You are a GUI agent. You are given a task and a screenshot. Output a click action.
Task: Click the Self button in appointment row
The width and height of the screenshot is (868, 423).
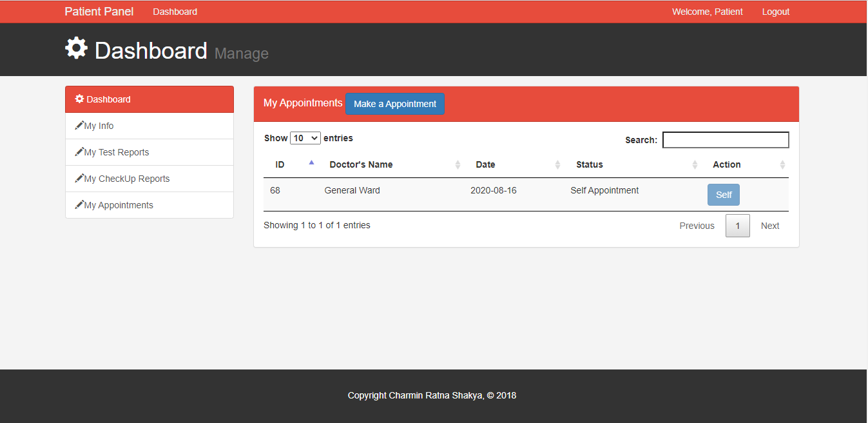click(x=723, y=195)
